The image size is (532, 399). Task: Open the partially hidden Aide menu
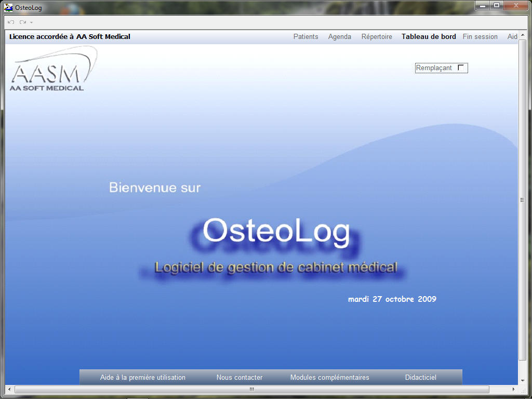coord(512,37)
